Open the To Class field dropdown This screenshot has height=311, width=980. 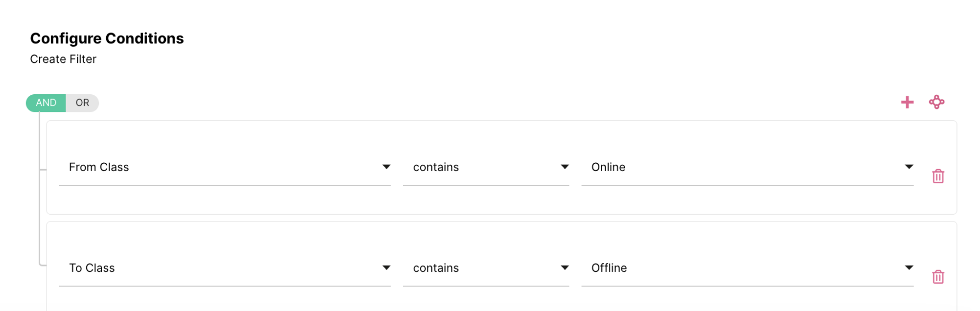coord(220,268)
